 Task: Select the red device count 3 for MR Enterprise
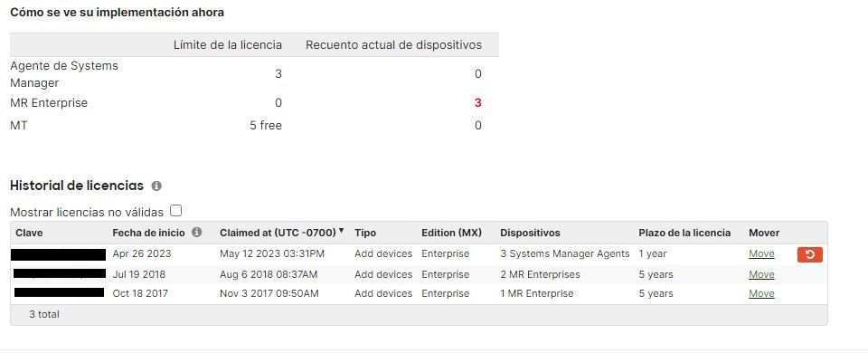pos(477,103)
